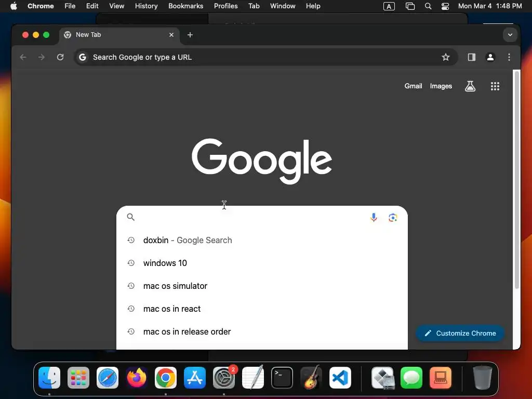Select the New Tab tab
This screenshot has height=399, width=532.
pyautogui.click(x=119, y=35)
